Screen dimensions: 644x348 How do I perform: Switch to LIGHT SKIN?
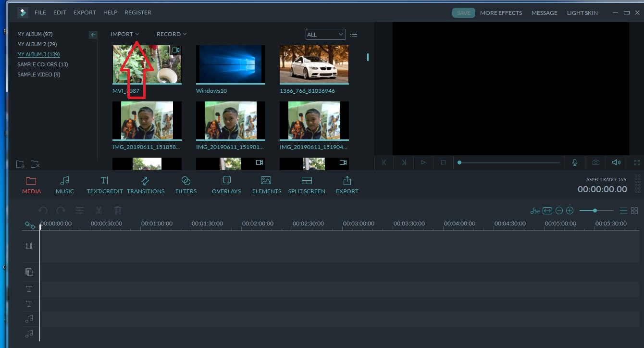(582, 13)
